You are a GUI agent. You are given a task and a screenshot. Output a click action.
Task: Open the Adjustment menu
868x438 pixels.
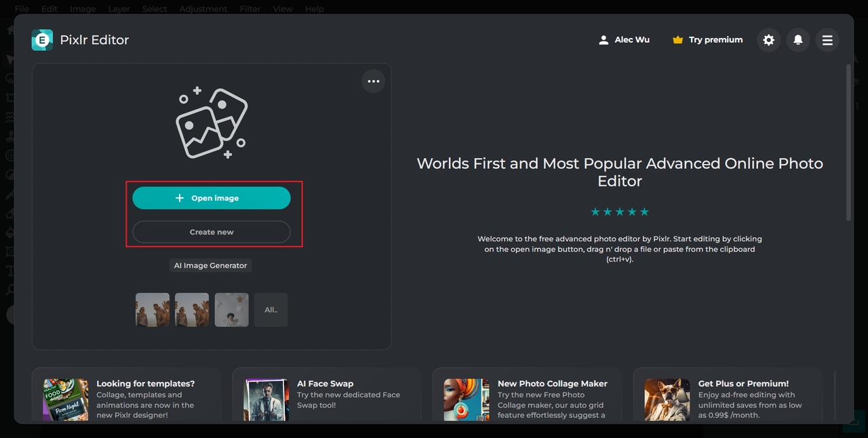tap(203, 9)
